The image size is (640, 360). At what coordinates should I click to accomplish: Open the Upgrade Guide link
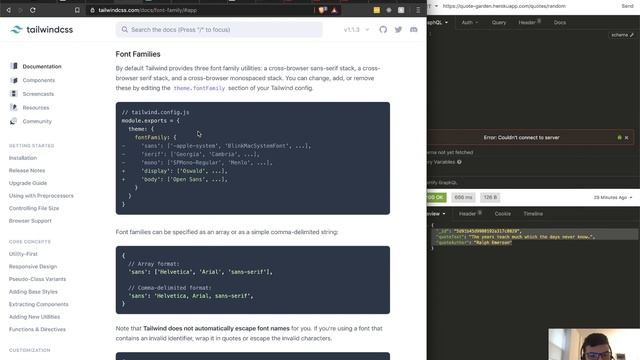click(28, 183)
